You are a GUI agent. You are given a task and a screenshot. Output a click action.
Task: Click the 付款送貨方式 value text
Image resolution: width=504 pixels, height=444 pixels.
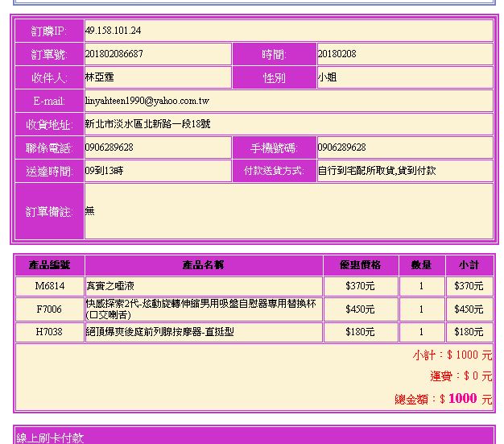point(377,171)
